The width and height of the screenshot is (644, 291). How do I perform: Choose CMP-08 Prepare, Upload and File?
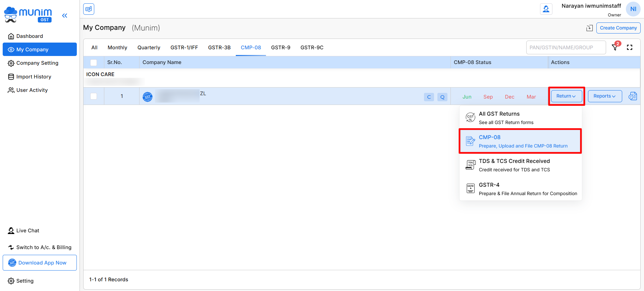tap(521, 141)
